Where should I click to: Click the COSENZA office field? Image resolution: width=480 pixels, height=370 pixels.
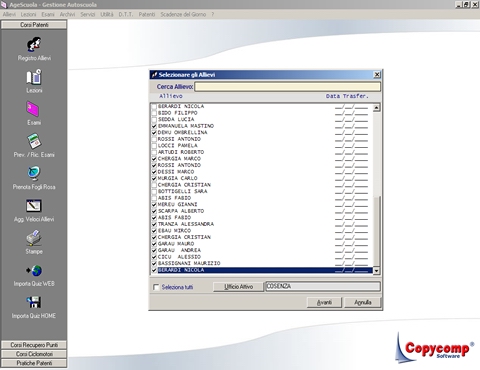[x=323, y=286]
